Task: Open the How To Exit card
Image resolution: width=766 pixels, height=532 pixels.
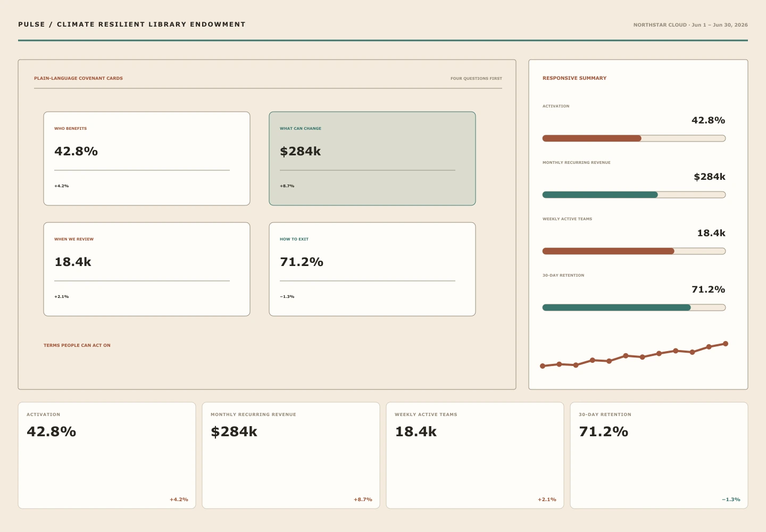Action: coord(372,269)
